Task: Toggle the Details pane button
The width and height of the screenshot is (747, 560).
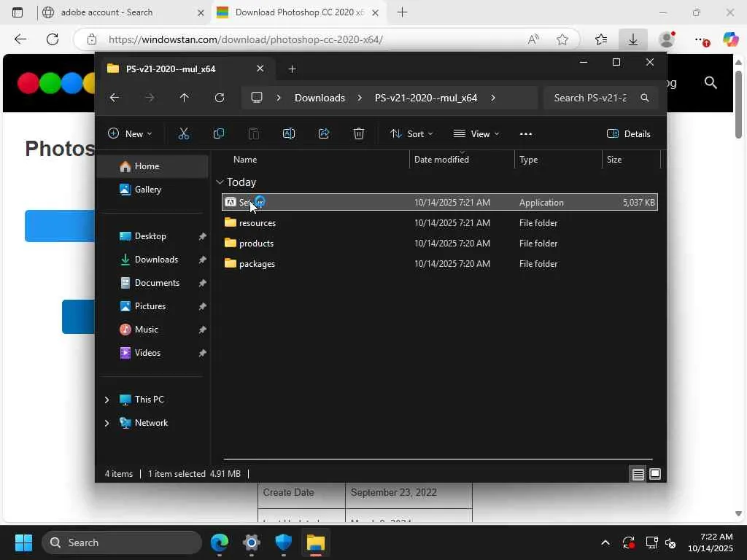Action: 628,134
